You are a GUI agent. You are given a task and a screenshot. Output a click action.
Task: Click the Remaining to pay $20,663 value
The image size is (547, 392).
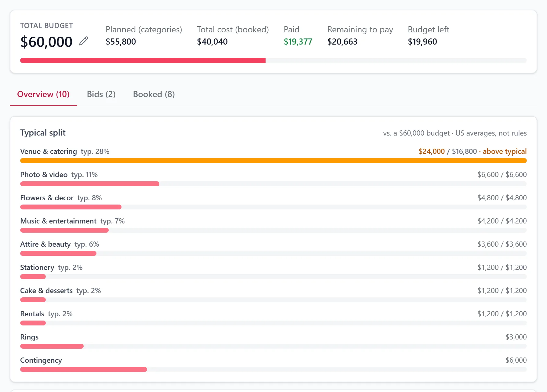pos(342,42)
